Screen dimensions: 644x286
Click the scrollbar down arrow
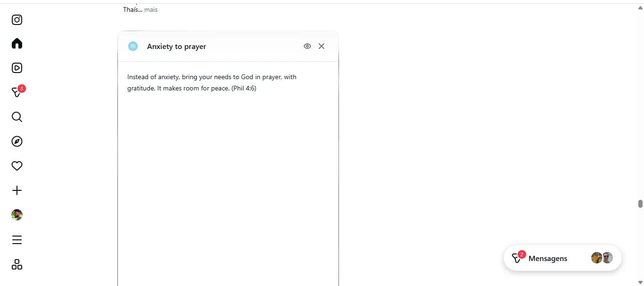640,283
